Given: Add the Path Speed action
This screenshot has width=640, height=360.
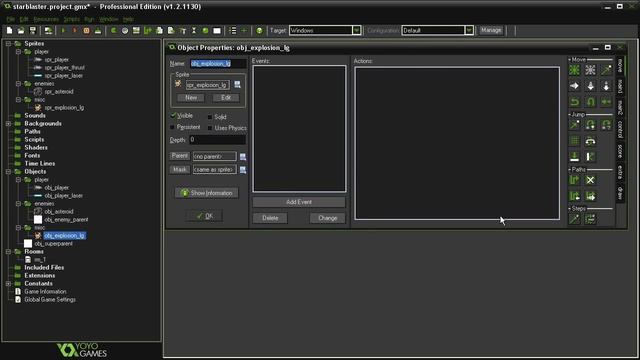Looking at the screenshot, I should (x=590, y=196).
